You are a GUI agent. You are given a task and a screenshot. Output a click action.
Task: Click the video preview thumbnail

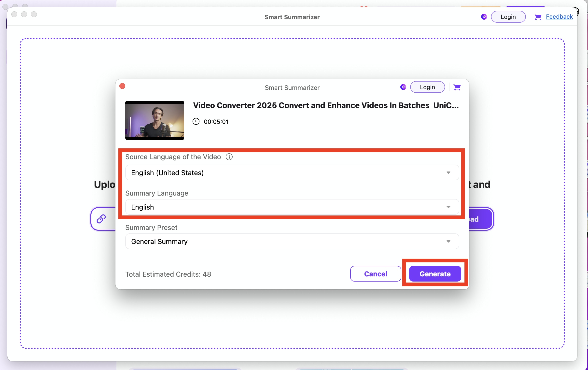point(154,120)
